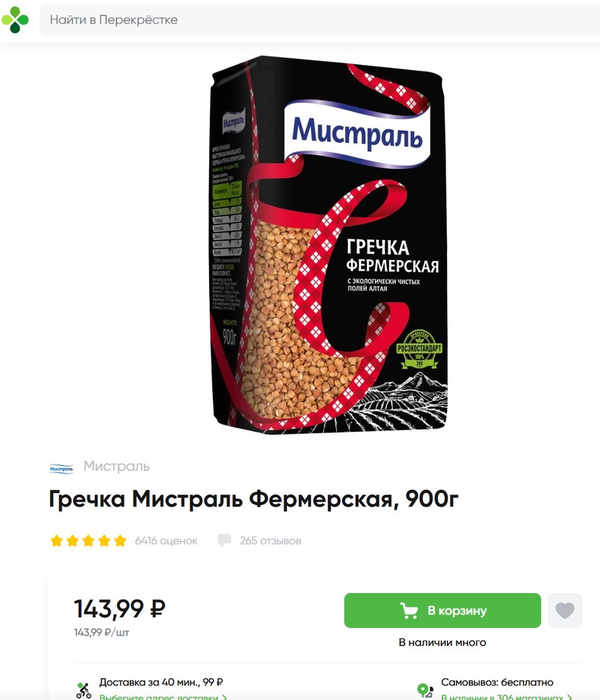Image resolution: width=600 pixels, height=700 pixels.
Task: Open the 265 отзывов reviews link
Action: coord(271,541)
